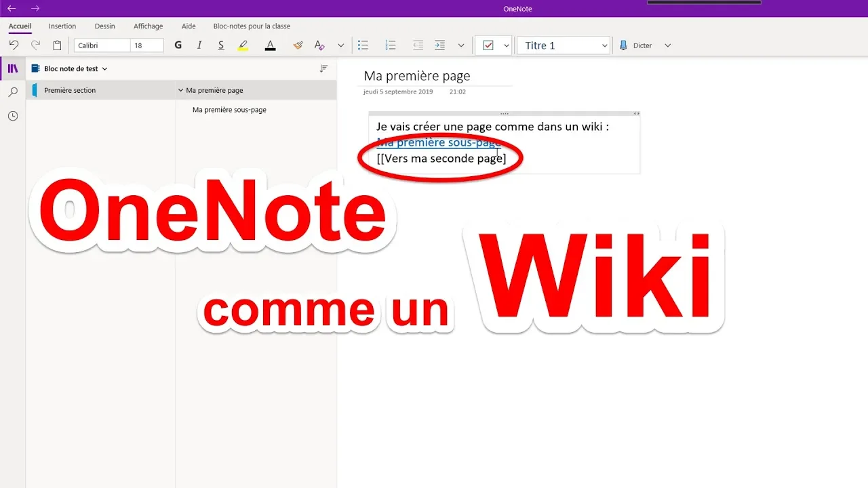Paste from the clipboard icon

point(57,45)
